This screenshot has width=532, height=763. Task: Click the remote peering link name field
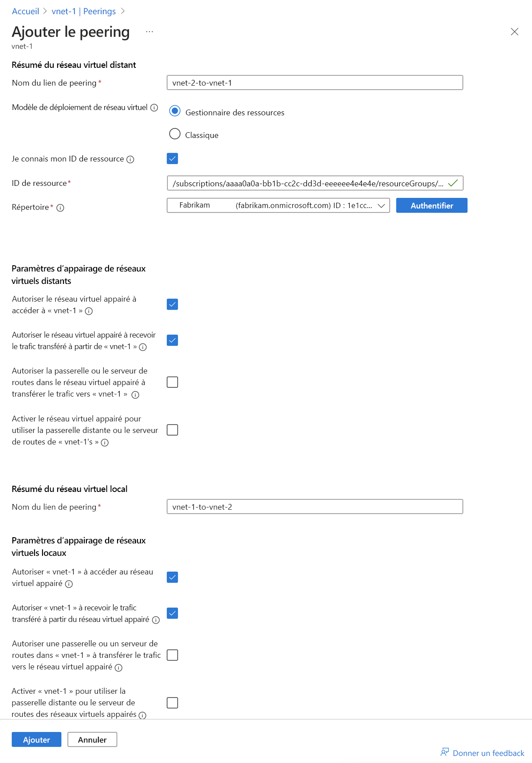click(315, 83)
